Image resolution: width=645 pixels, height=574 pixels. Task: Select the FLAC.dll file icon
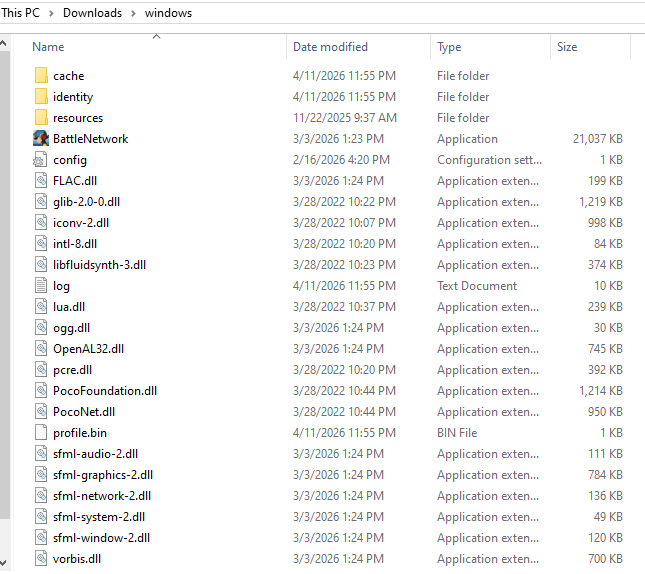41,181
